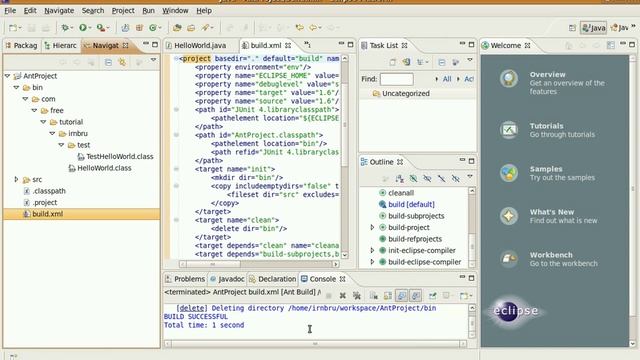Switch to the Problems tab
The height and width of the screenshot is (360, 640).
185,279
